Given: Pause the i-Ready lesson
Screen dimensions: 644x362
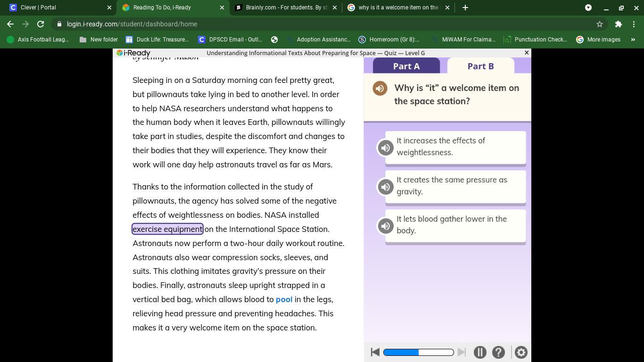Looking at the screenshot, I should coord(480,353).
